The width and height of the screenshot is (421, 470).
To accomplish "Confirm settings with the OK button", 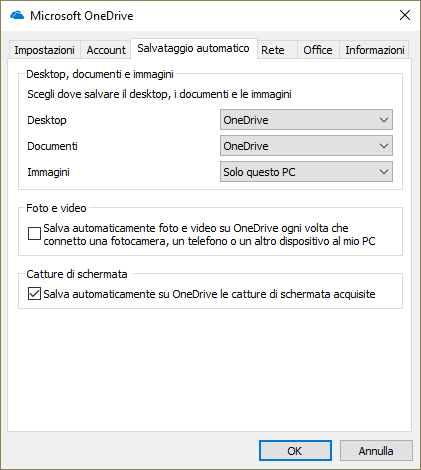I will [x=295, y=451].
